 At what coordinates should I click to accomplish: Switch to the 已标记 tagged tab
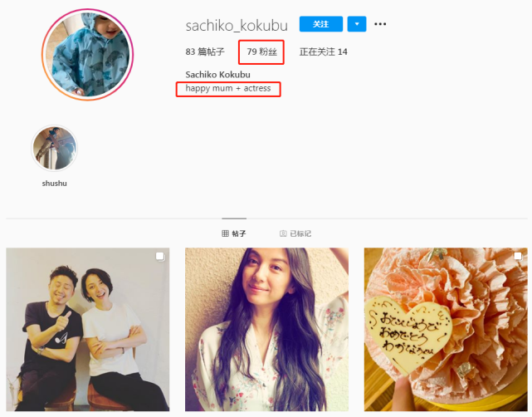(x=295, y=233)
